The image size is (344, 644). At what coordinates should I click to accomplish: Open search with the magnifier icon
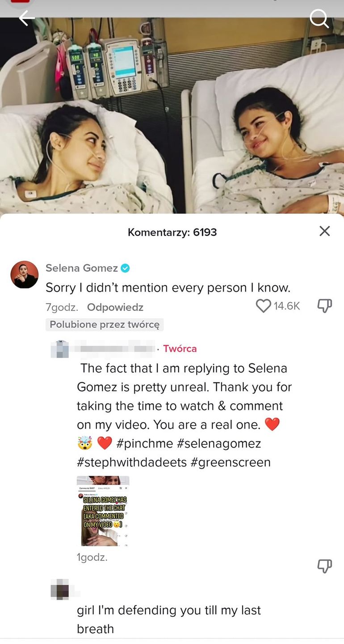(x=319, y=19)
